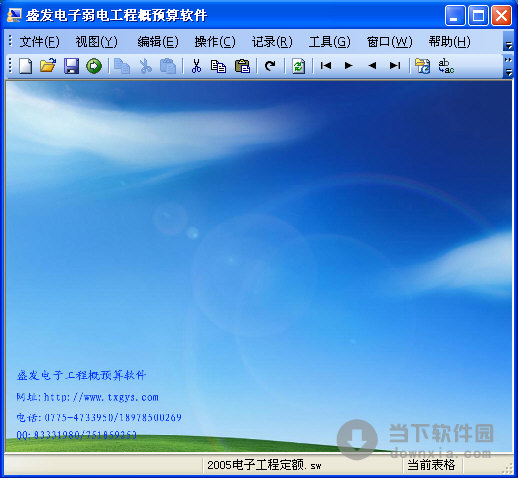Open the 记录(R) menu
The image size is (518, 478).
click(272, 42)
